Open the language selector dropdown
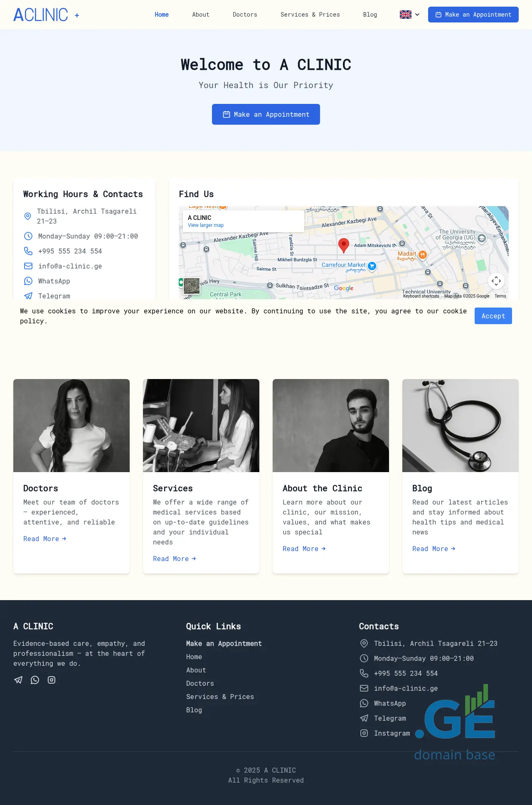The height and width of the screenshot is (805, 532). 409,15
